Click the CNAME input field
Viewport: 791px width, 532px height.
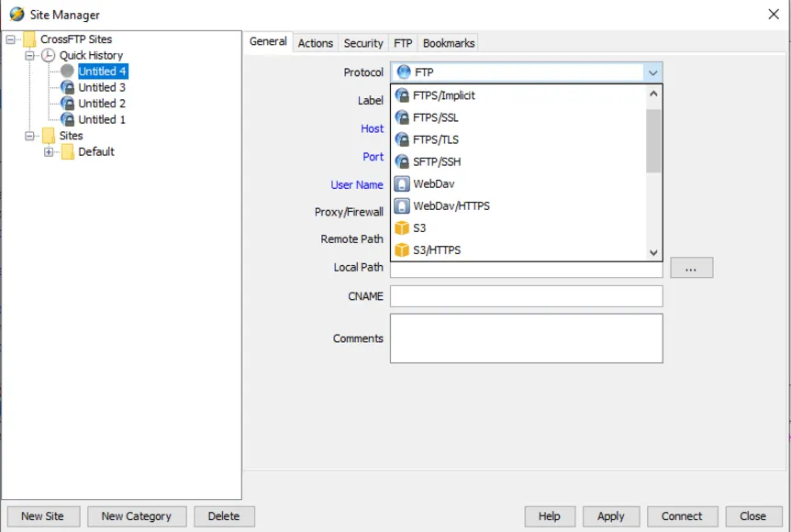526,296
